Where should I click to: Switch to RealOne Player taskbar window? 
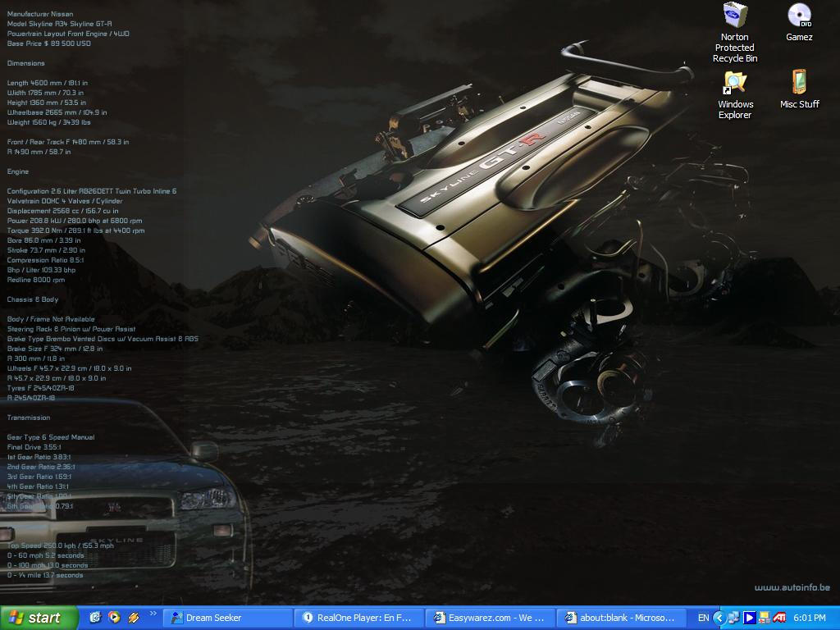tap(359, 618)
